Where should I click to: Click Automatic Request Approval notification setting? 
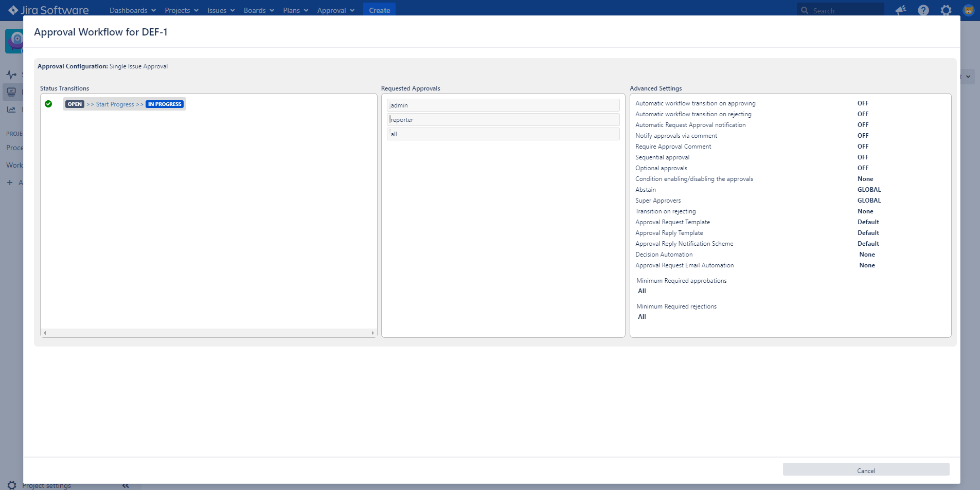(x=690, y=125)
